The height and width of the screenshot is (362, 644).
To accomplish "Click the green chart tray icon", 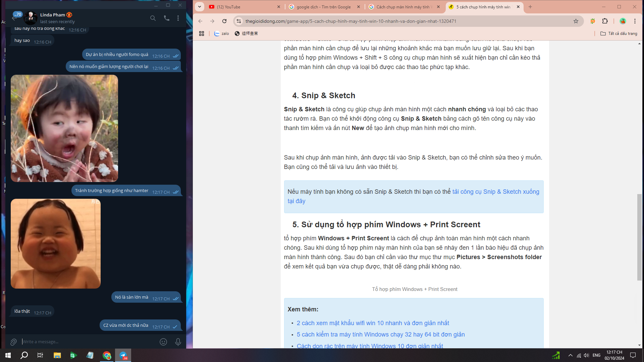I will (x=556, y=355).
